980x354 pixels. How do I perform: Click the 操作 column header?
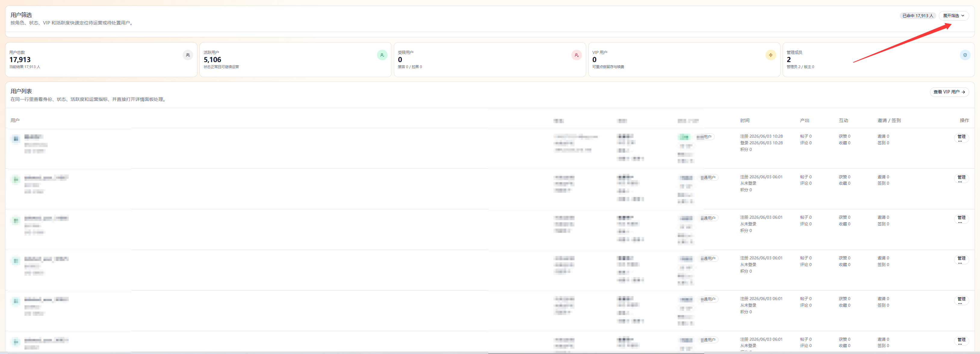[964, 121]
